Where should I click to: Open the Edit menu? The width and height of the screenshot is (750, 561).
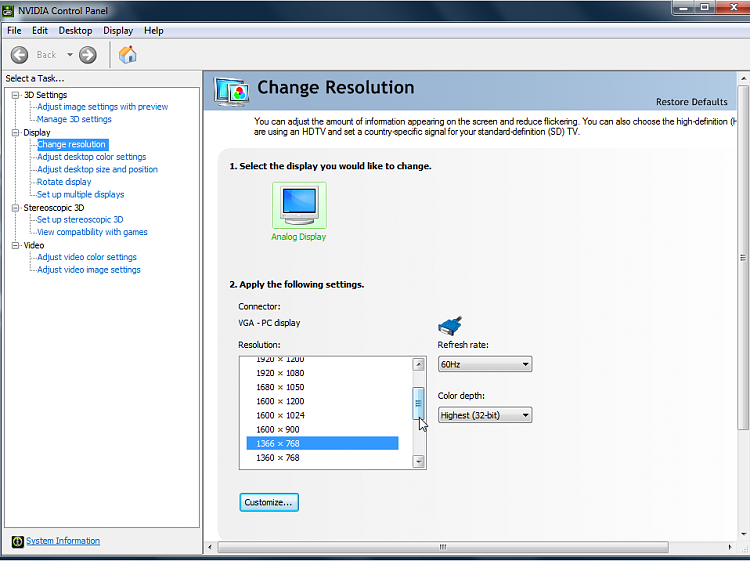pyautogui.click(x=40, y=31)
